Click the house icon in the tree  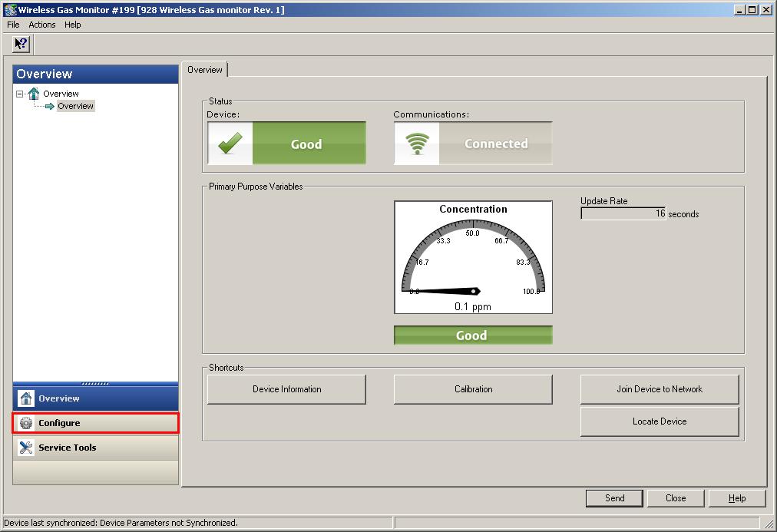pyautogui.click(x=34, y=93)
